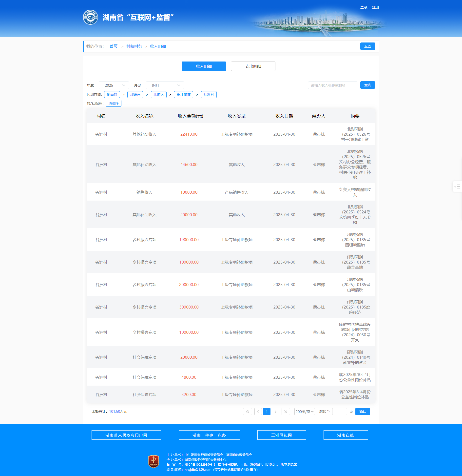Click the 产品销售收入 income type cell
Viewport: 462px width, 476px height.
point(237,192)
